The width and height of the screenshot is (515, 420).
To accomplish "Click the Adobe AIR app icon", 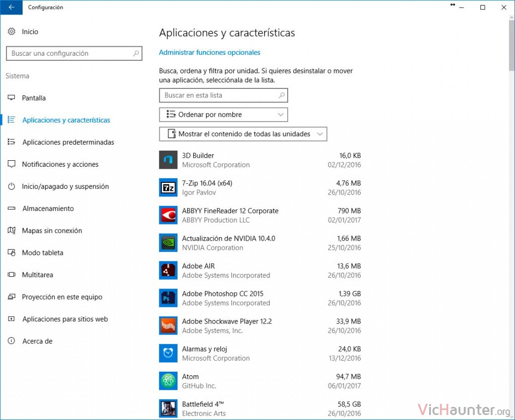I will pyautogui.click(x=168, y=270).
